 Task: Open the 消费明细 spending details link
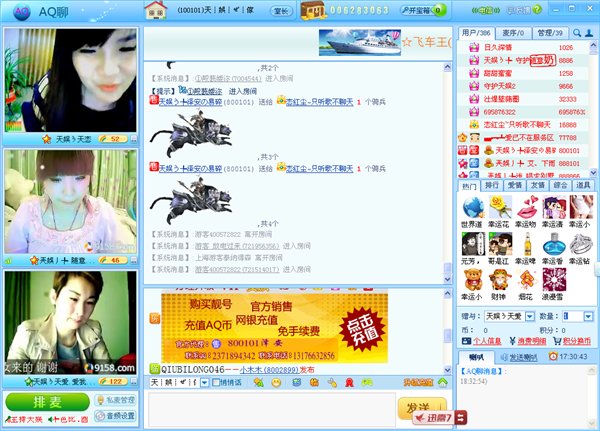tap(532, 341)
